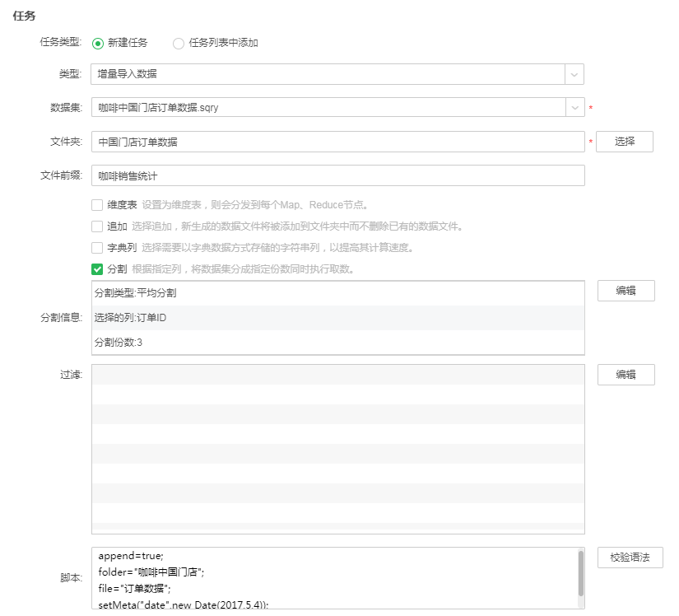The image size is (679, 616).
Task: Select the 分割类型:平均分割 row
Action: coord(337,293)
